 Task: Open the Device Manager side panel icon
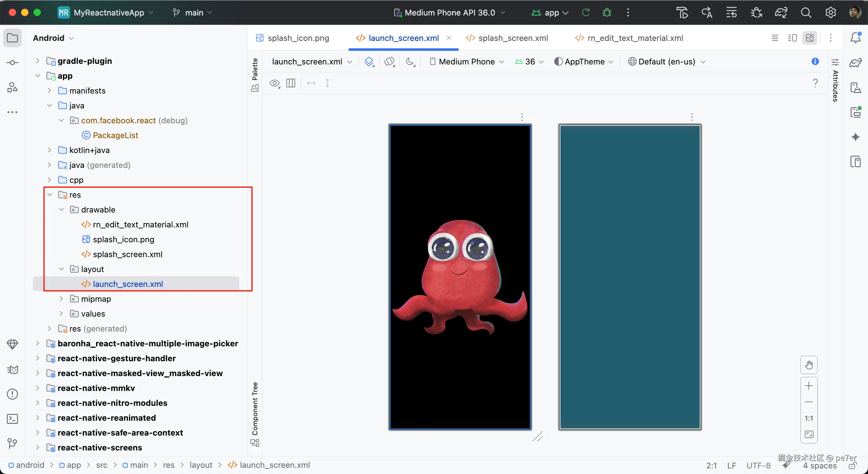[855, 88]
